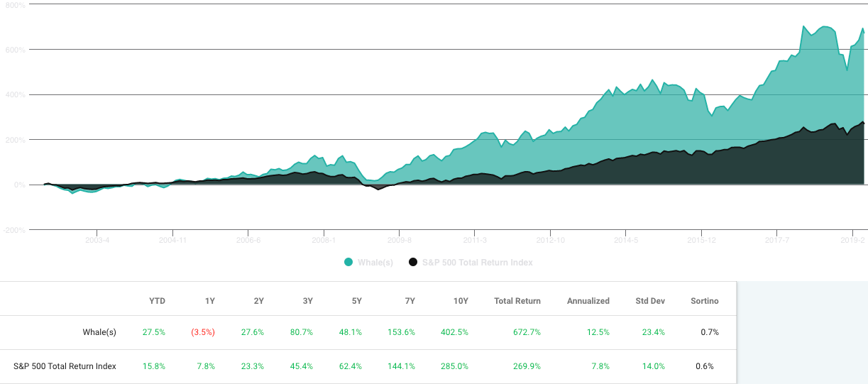868x384 pixels.
Task: Click the Annualized column header
Action: [x=588, y=301]
